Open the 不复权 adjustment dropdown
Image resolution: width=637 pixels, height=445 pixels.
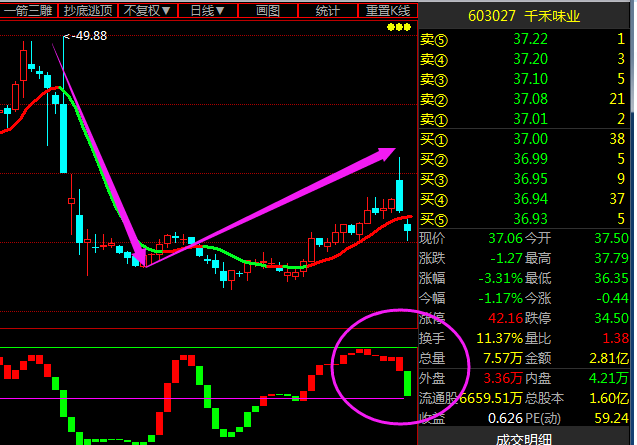pos(147,10)
